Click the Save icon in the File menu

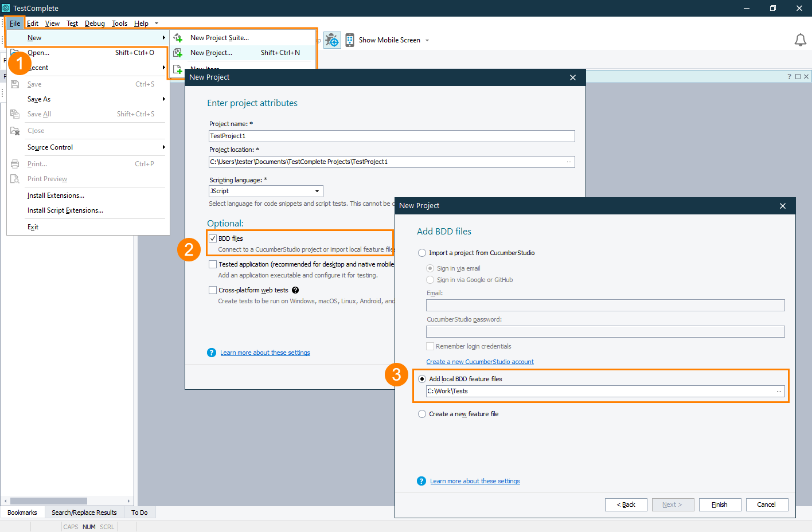point(15,84)
